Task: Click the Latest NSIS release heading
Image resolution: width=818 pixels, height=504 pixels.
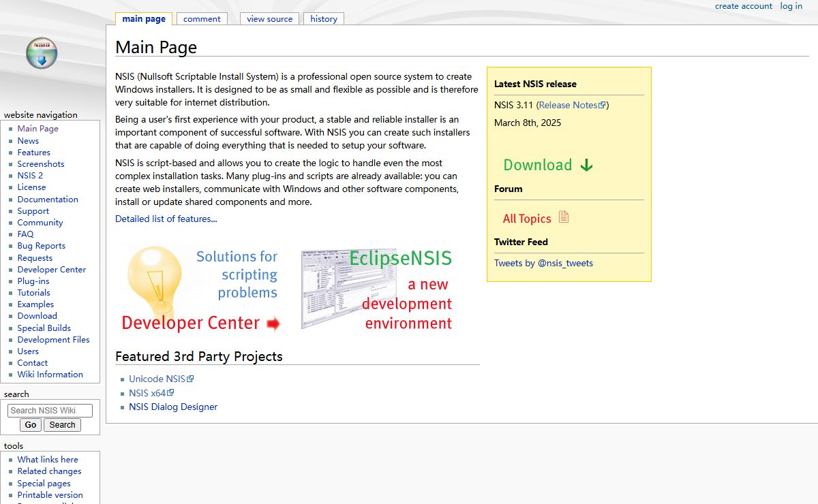Action: click(535, 84)
